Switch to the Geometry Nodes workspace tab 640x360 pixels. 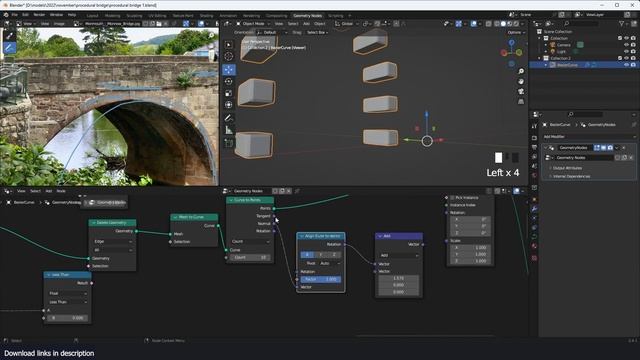click(x=307, y=16)
